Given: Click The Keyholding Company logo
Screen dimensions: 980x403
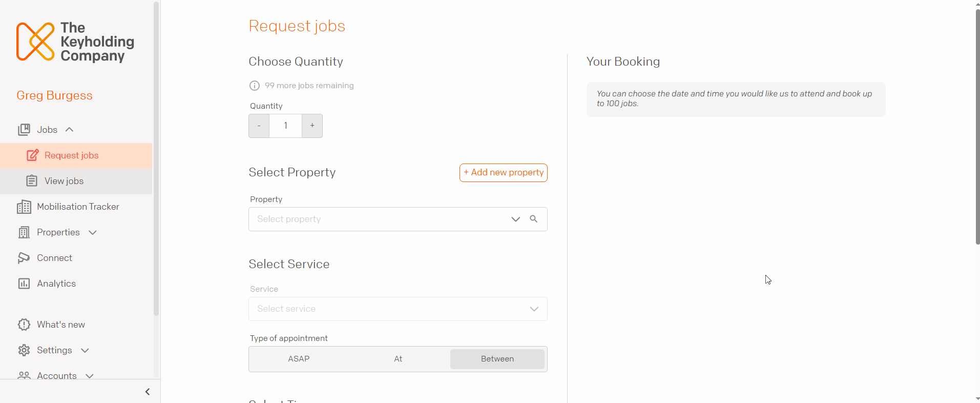Looking at the screenshot, I should (x=75, y=42).
